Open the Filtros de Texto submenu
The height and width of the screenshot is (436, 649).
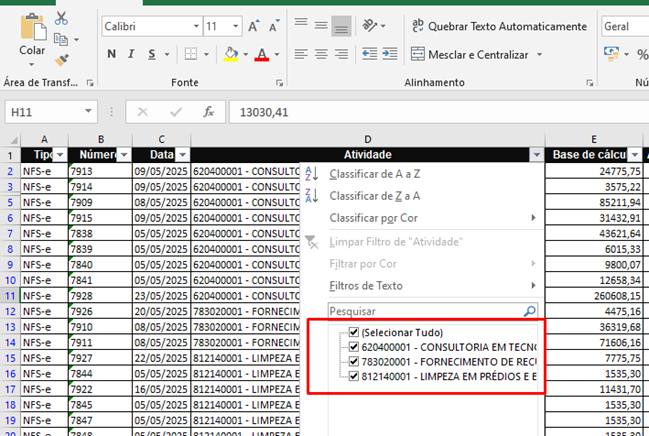click(366, 285)
